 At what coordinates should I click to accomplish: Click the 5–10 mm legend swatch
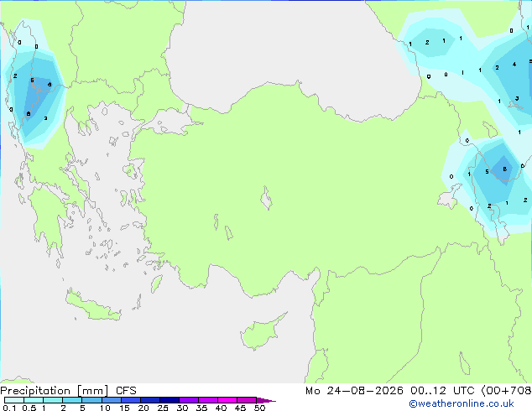[x=91, y=400]
